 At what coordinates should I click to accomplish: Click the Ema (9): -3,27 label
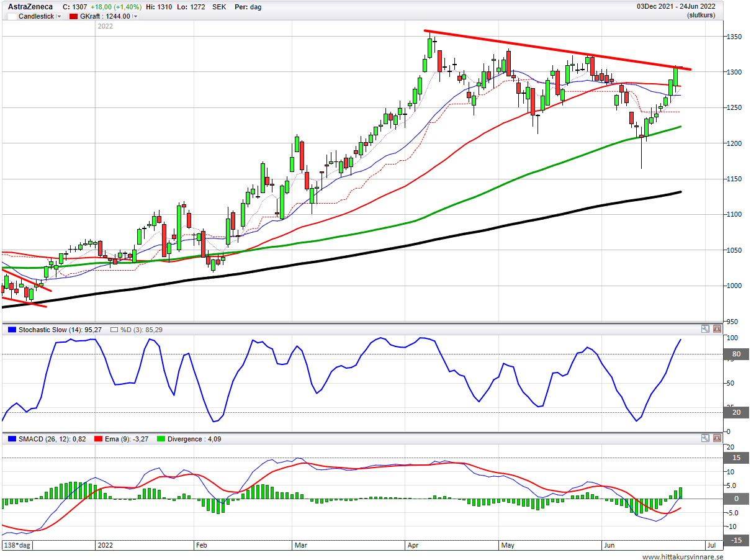tap(127, 439)
